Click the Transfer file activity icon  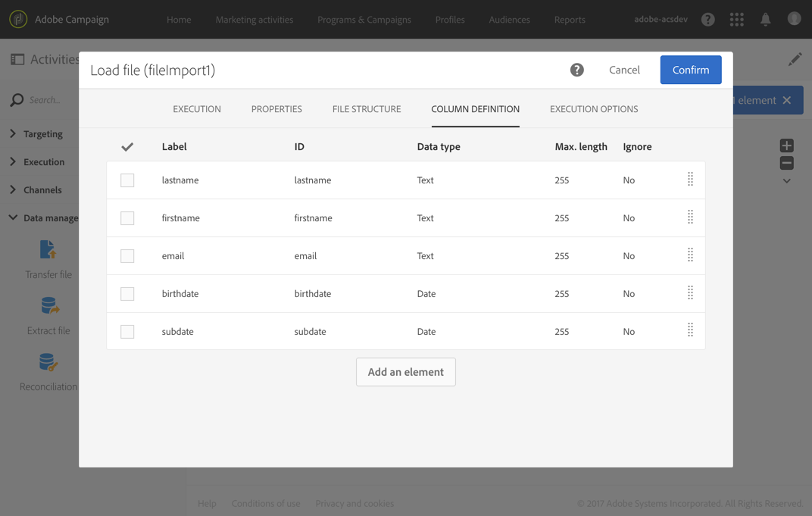(48, 250)
